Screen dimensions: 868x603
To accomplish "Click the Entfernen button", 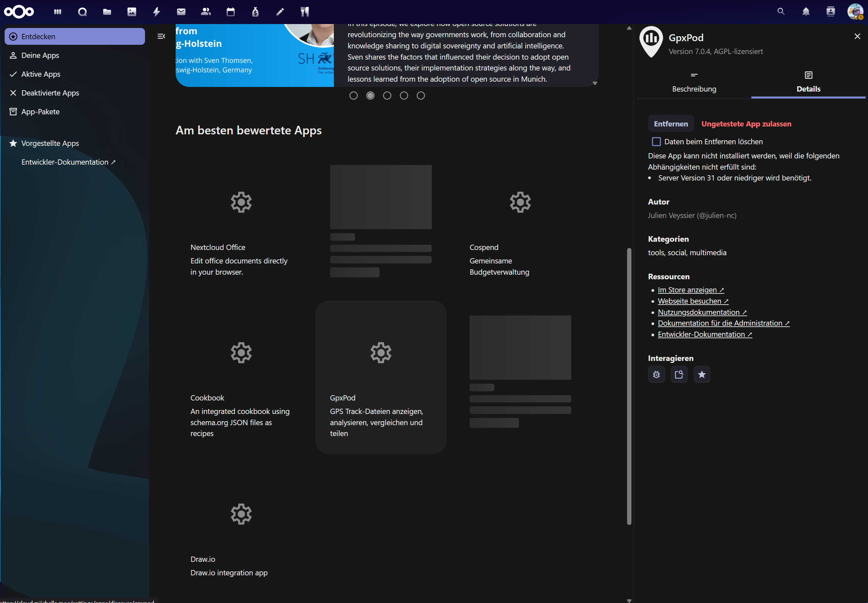I will (671, 124).
